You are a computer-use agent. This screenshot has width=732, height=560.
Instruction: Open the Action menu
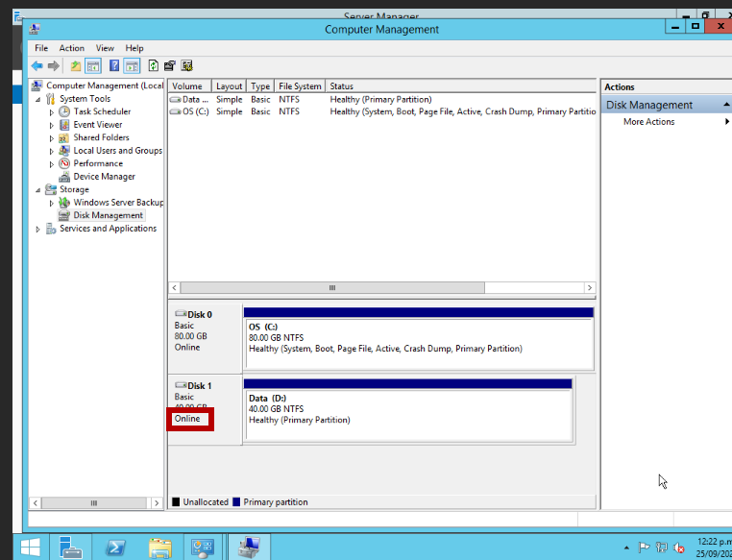tap(71, 48)
